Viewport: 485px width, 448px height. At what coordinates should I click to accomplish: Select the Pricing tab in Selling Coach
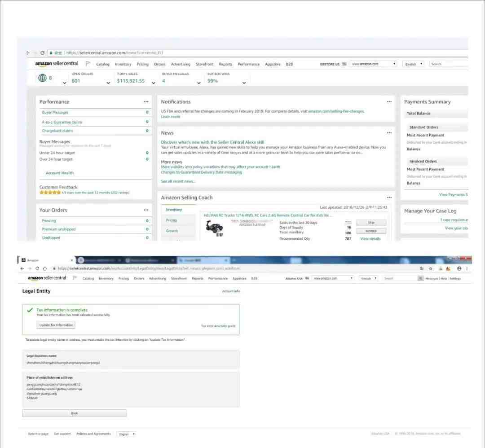point(178,220)
